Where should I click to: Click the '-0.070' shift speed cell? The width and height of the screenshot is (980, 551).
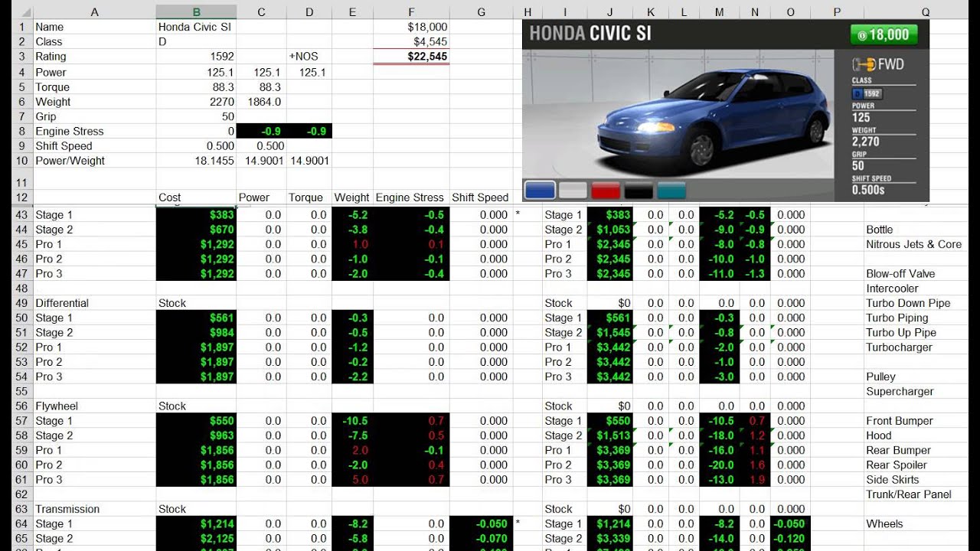pyautogui.click(x=480, y=539)
